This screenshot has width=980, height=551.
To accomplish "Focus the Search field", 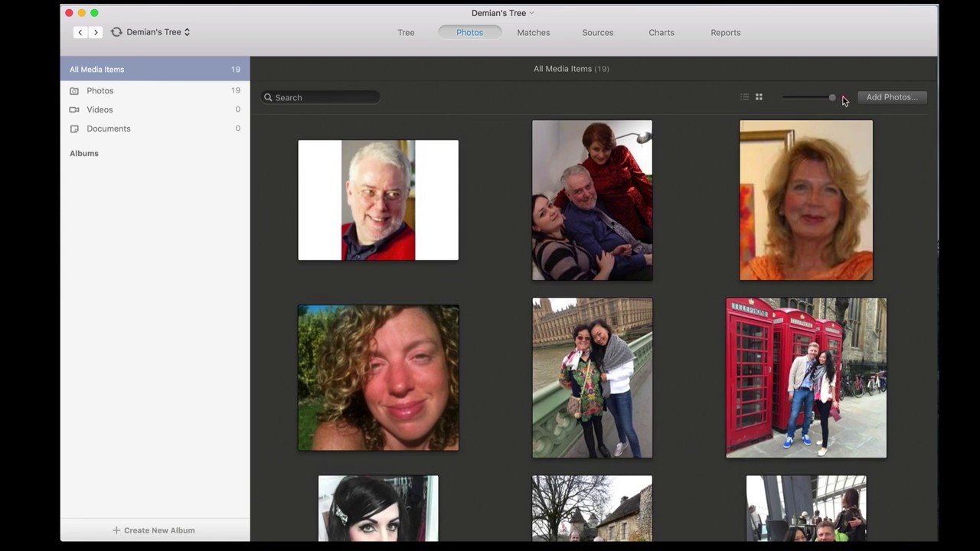I will coord(320,97).
